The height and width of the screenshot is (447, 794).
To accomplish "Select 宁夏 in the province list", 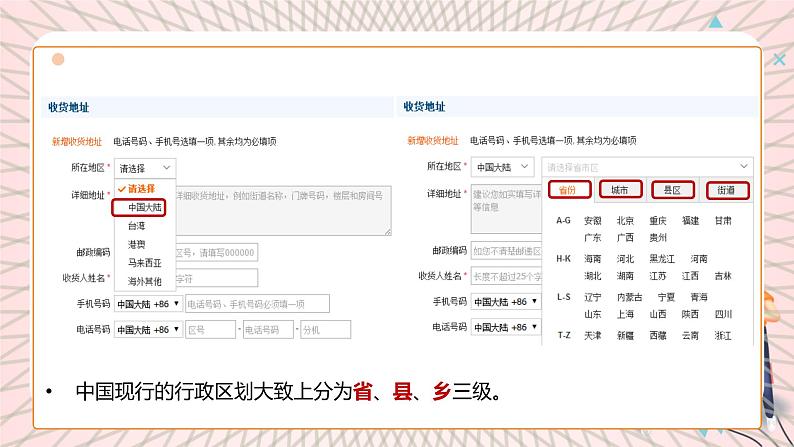I will point(666,297).
